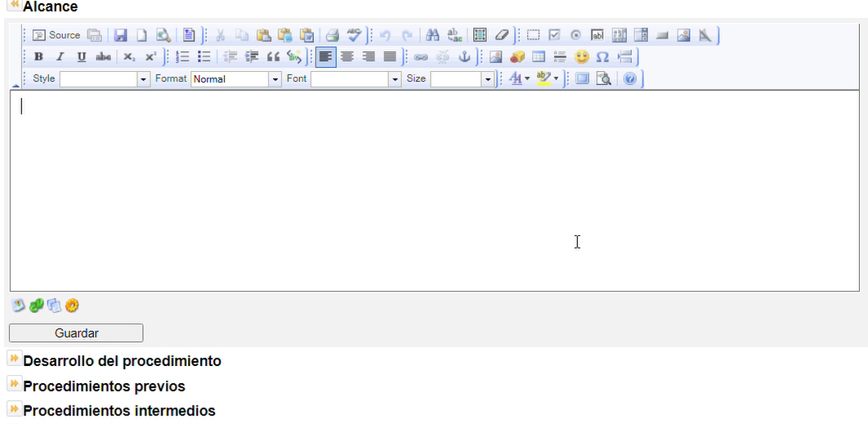Open the Style dropdown
The height and width of the screenshot is (424, 868).
[105, 79]
